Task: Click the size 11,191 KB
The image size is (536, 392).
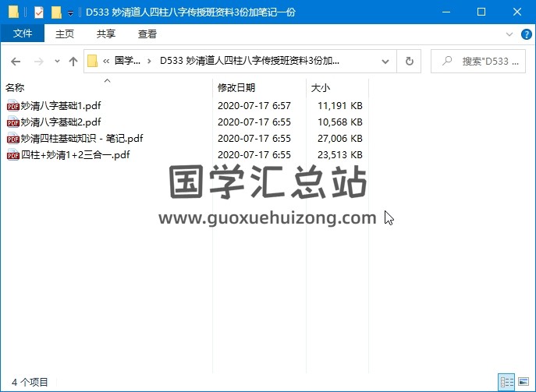Action: (340, 106)
